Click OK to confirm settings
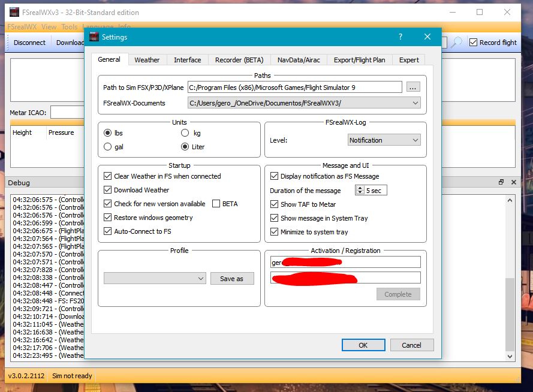Viewport: 533px width, 392px height. click(x=363, y=345)
